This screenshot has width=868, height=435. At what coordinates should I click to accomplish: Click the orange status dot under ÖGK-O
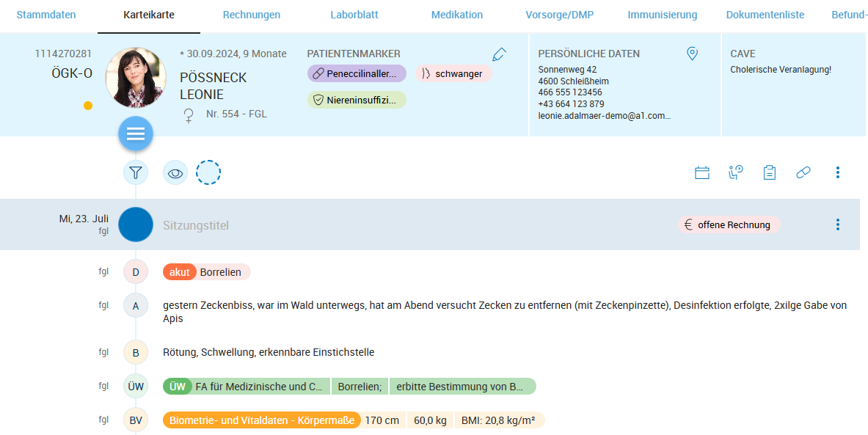88,106
